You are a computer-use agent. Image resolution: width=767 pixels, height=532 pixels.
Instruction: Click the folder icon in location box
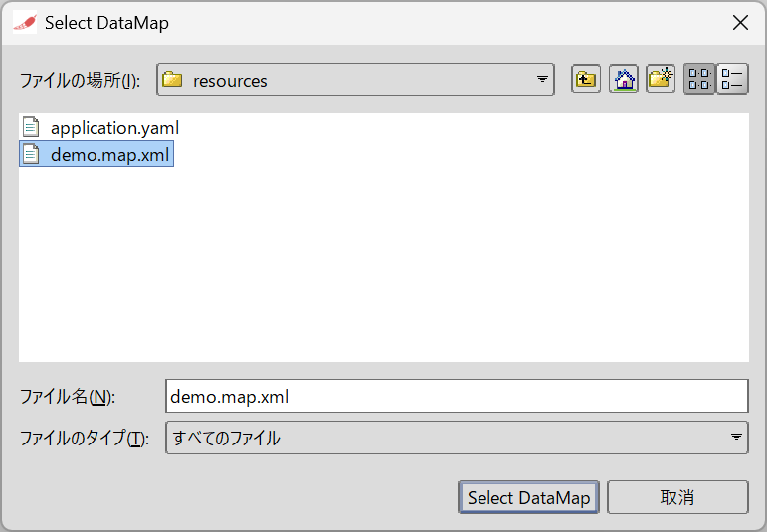172,79
